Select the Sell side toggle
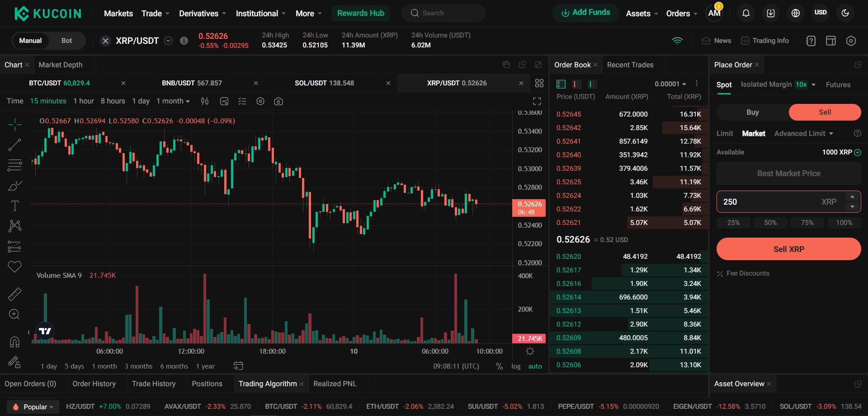The width and height of the screenshot is (868, 416). [x=825, y=112]
